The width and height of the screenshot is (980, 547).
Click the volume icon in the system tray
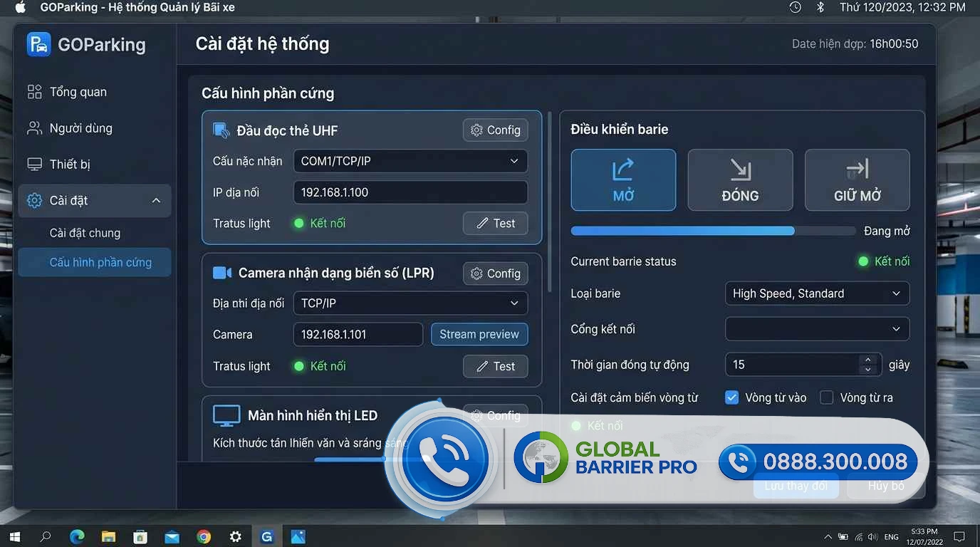tap(872, 536)
